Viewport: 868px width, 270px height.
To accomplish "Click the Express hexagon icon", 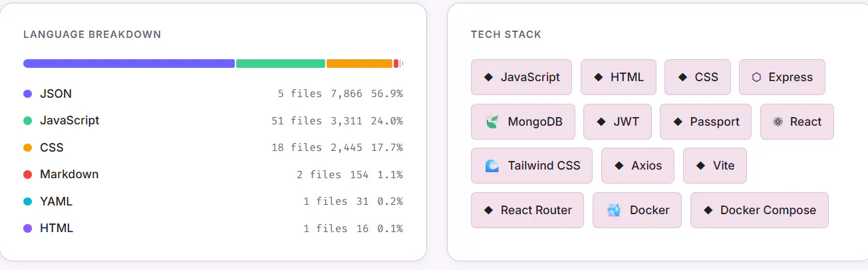I will coord(756,77).
